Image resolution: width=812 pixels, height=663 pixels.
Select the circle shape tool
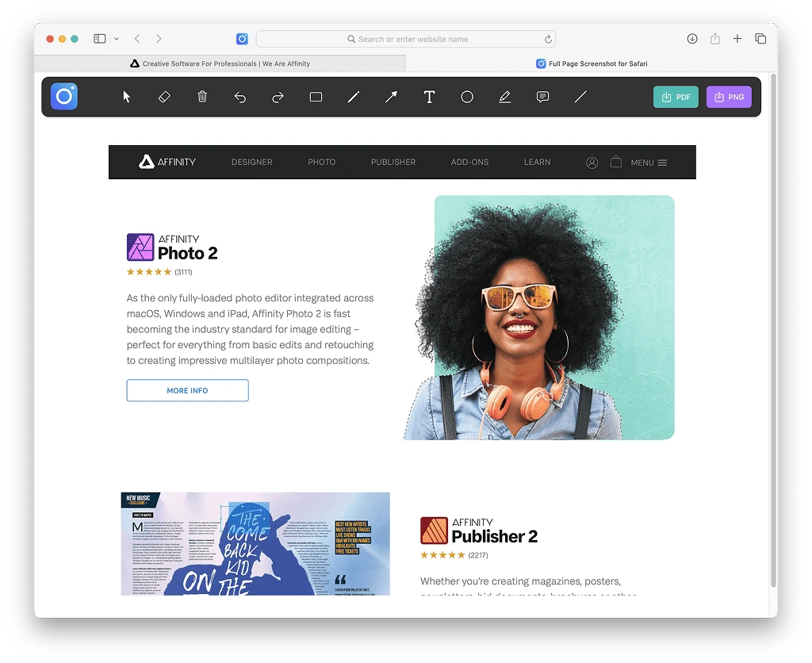tap(467, 97)
